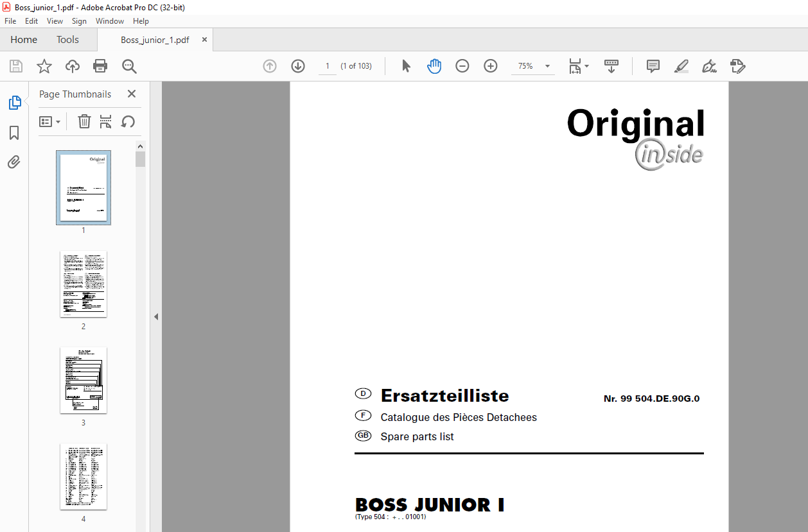Close the Page Thumbnails panel
Viewport: 808px width, 532px height.
(x=132, y=94)
